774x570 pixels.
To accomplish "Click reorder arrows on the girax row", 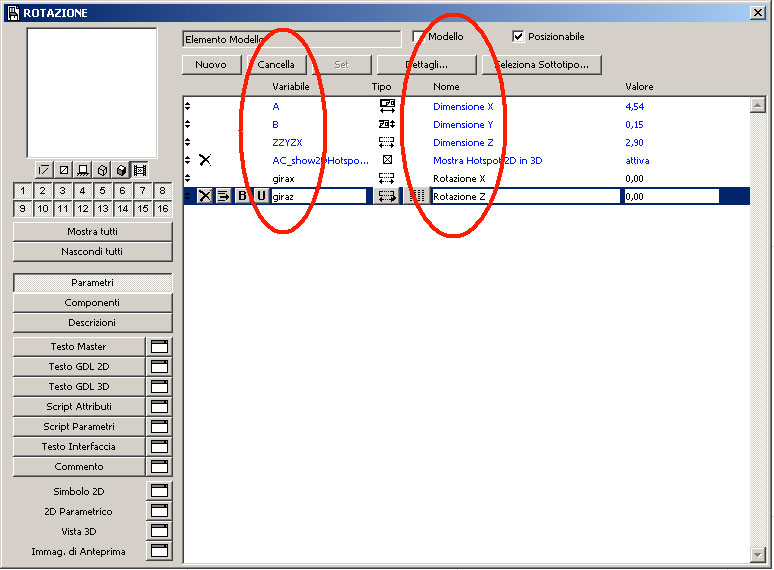I will tap(188, 178).
